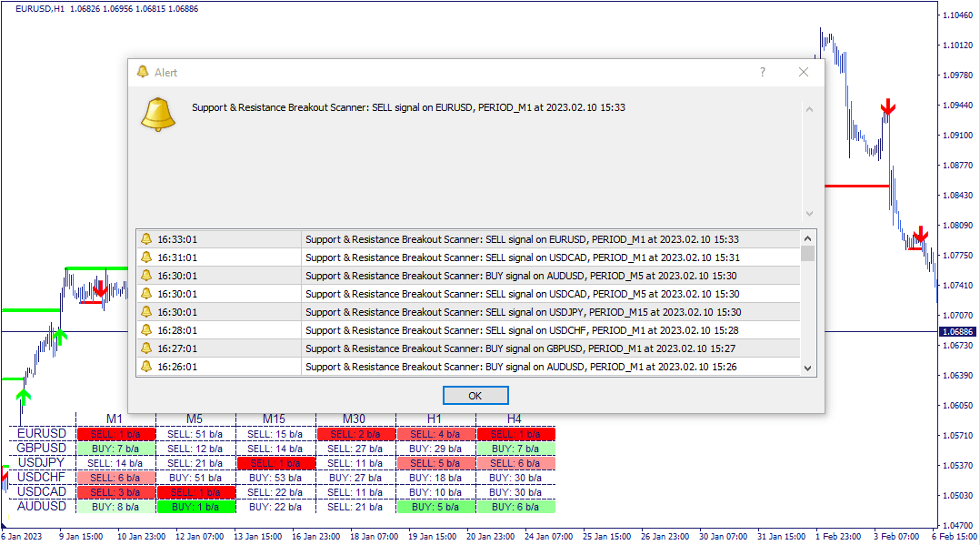Click the bell icon beside the 16:33:01 alert
Image resolution: width=980 pixels, height=545 pixels.
click(x=145, y=239)
